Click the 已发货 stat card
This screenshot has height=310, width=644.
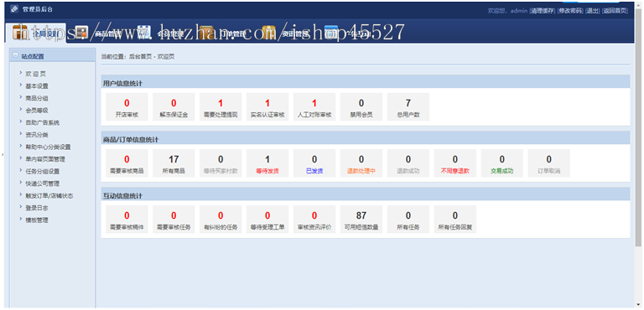tap(314, 163)
